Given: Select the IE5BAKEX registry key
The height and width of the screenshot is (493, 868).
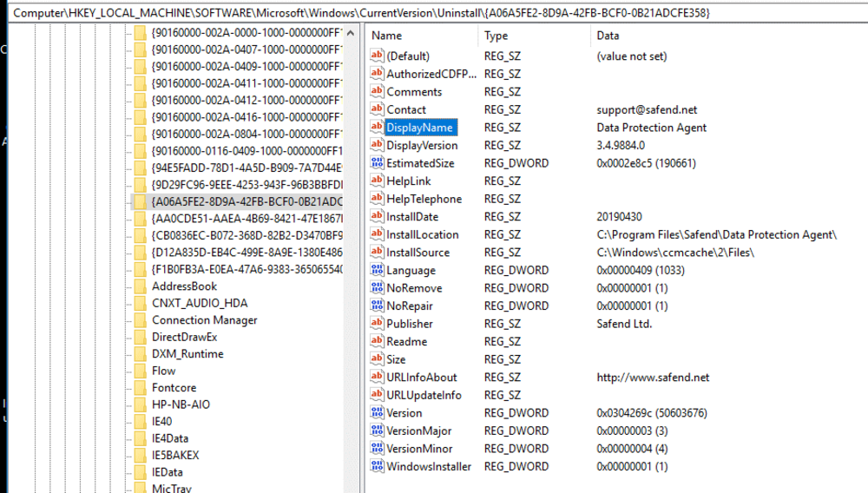Looking at the screenshot, I should click(x=174, y=455).
